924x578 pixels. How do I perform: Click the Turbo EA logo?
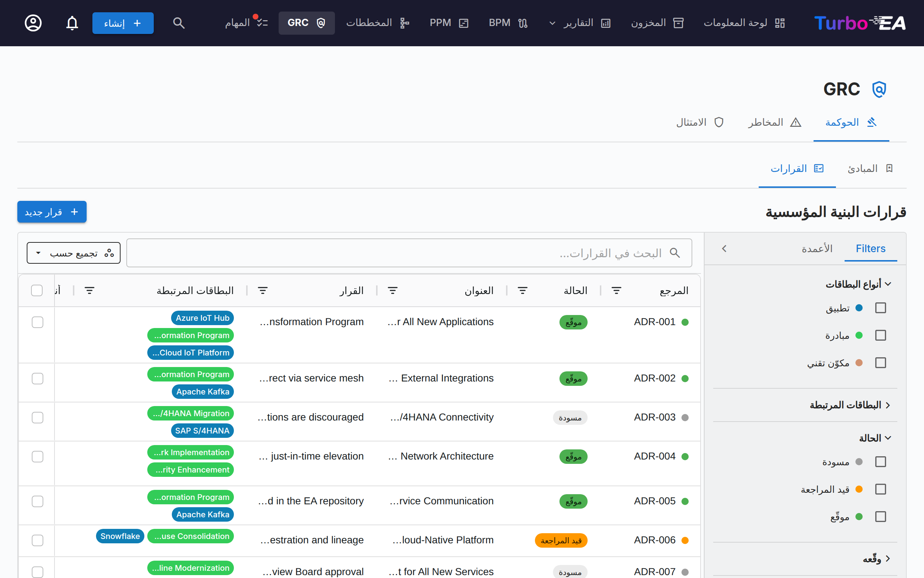pyautogui.click(x=859, y=23)
